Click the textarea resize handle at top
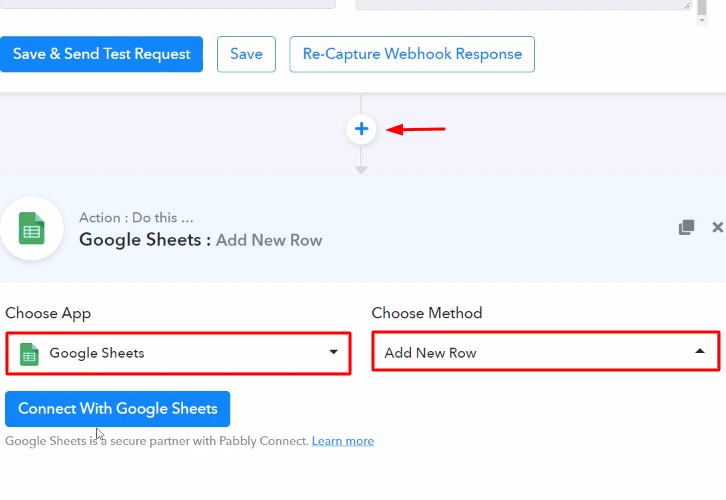This screenshot has height=500, width=726. (x=687, y=6)
